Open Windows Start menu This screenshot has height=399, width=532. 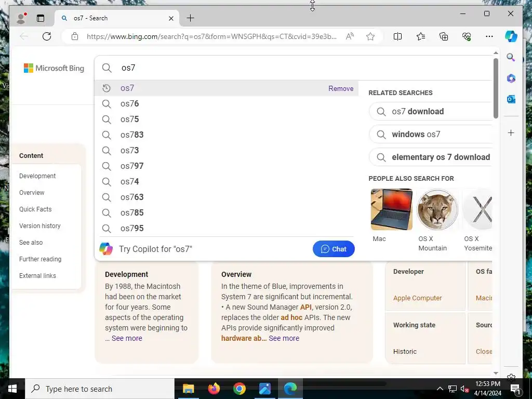pos(12,389)
